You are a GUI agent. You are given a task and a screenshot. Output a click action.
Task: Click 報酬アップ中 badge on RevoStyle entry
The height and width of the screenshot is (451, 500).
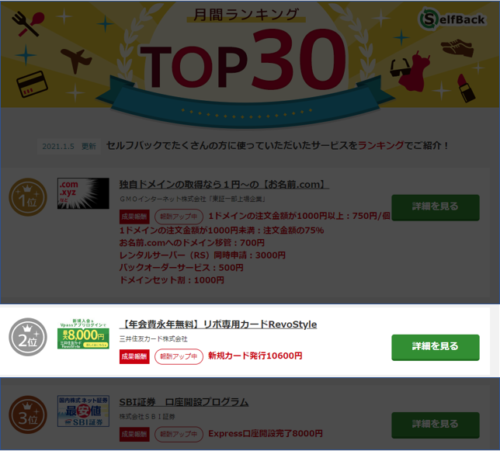click(179, 357)
